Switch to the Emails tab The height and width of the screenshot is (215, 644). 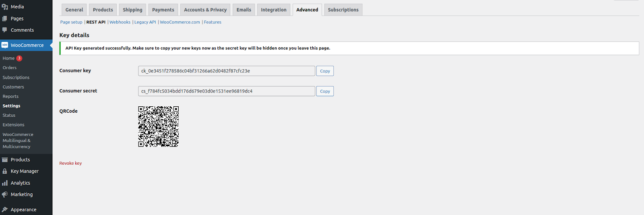(244, 10)
